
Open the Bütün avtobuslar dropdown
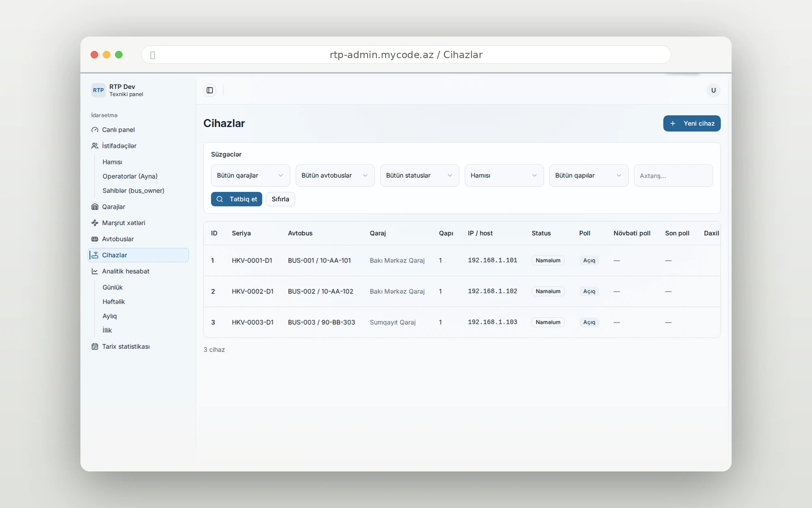click(335, 176)
